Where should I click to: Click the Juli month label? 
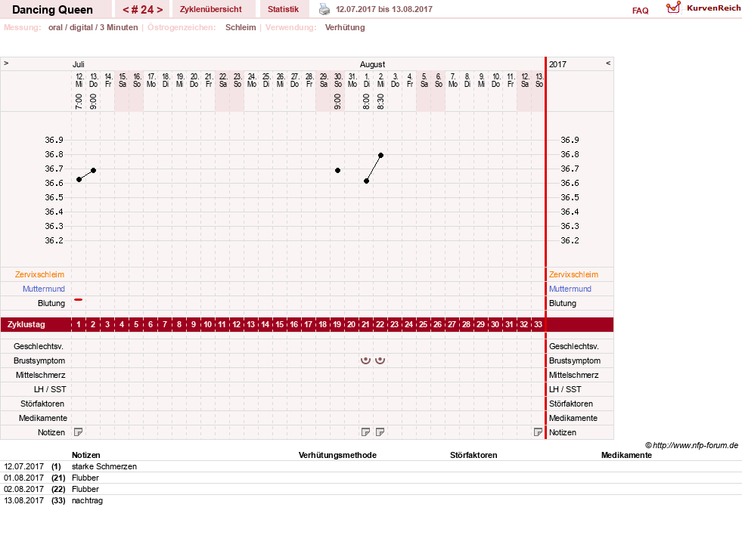click(79, 64)
